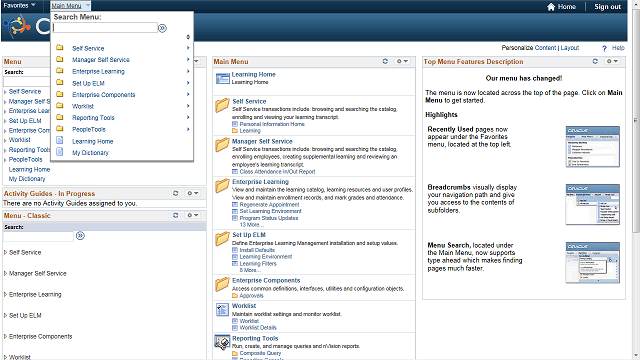Click the Self Service folder icon in Main Menu
640x360 pixels.
click(x=222, y=105)
